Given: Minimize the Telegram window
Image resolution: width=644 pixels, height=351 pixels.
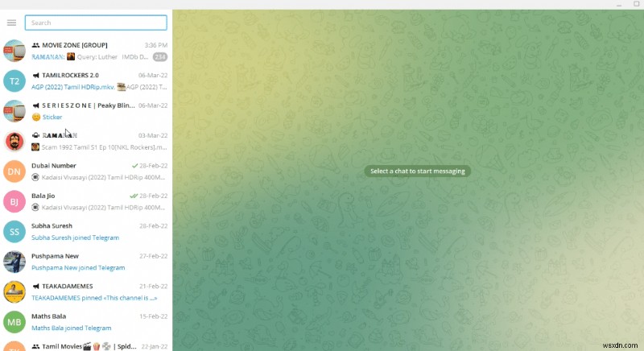Looking at the screenshot, I should coord(619,5).
